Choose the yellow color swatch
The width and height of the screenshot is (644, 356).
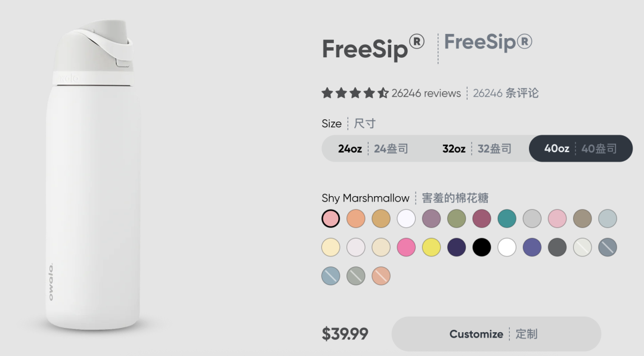[x=431, y=247]
